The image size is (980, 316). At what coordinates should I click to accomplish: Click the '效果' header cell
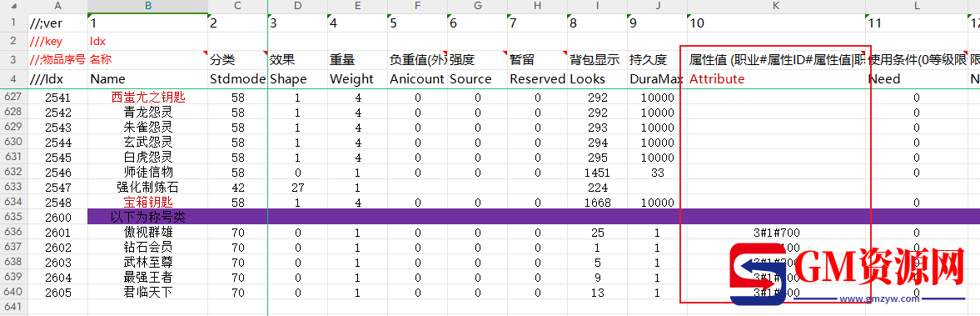pyautogui.click(x=298, y=60)
